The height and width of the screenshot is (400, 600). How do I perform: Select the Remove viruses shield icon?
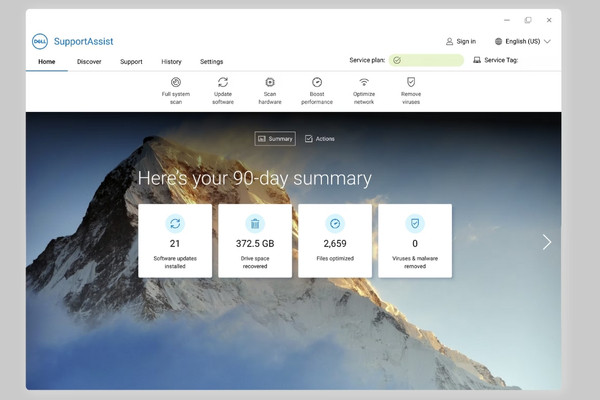pyautogui.click(x=411, y=82)
